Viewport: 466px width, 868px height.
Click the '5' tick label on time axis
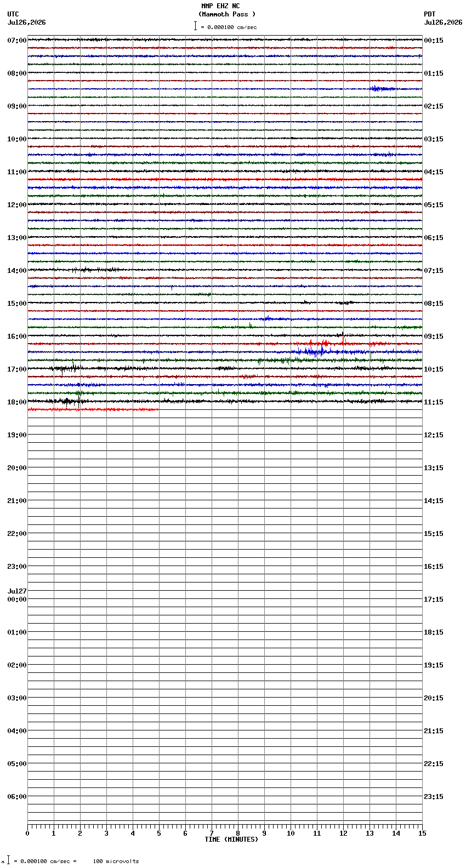[159, 833]
